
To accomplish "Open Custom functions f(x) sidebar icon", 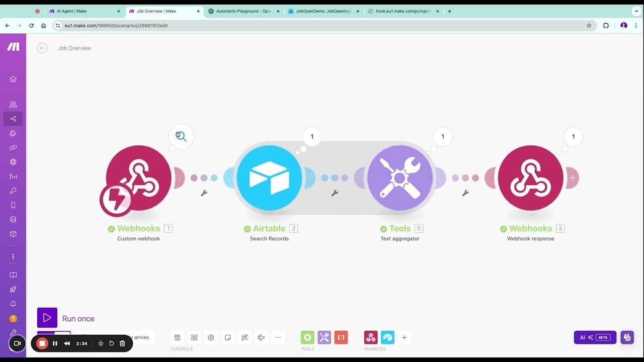I will click(13, 176).
